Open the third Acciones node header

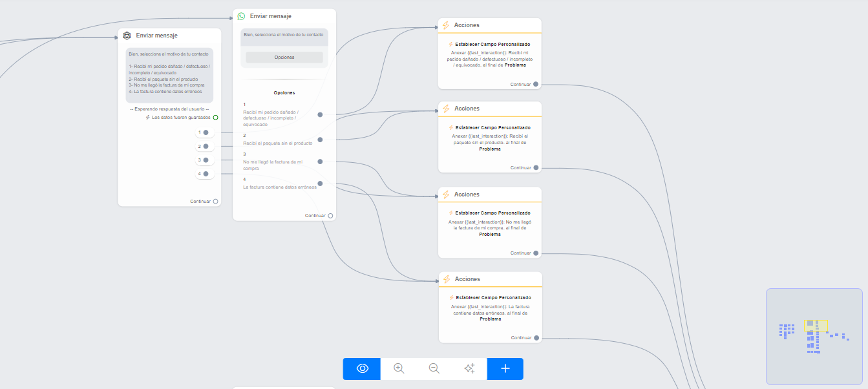point(489,194)
